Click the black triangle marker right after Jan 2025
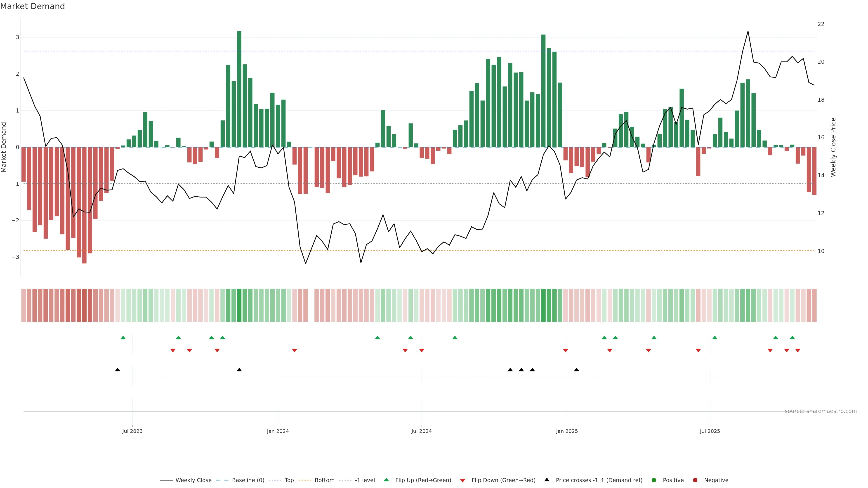This screenshot has height=488, width=868. click(x=577, y=370)
